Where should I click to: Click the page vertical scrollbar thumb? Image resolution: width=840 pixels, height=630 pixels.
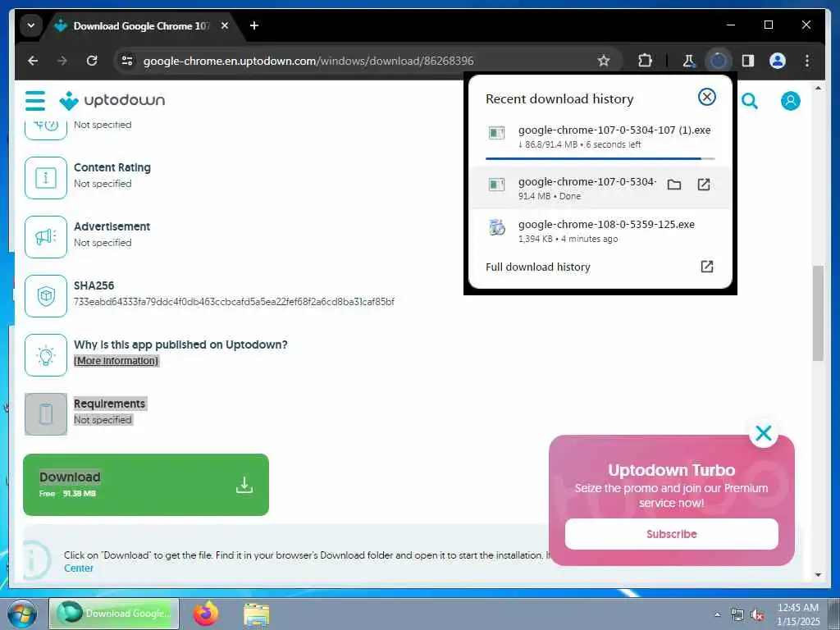pos(818,313)
